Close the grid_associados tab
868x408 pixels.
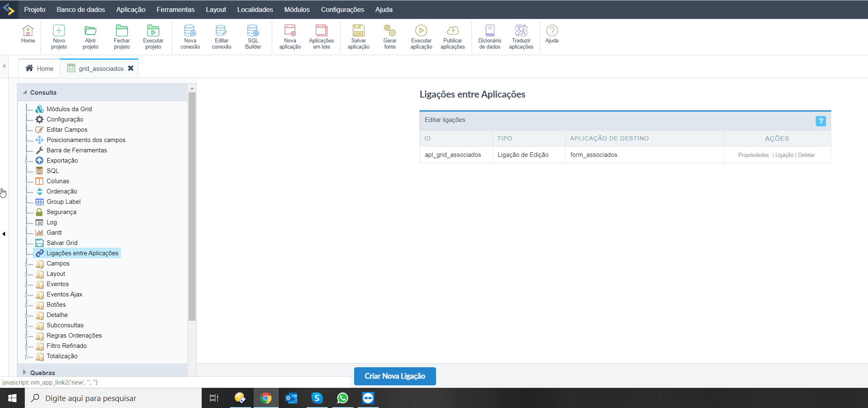click(131, 68)
